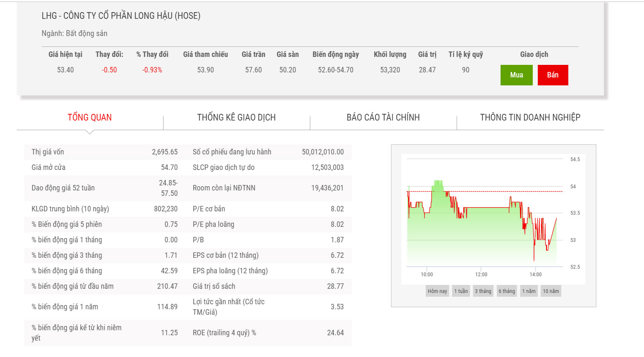The width and height of the screenshot is (644, 357).
Task: Choose the 3 tháng chart range
Action: click(483, 291)
